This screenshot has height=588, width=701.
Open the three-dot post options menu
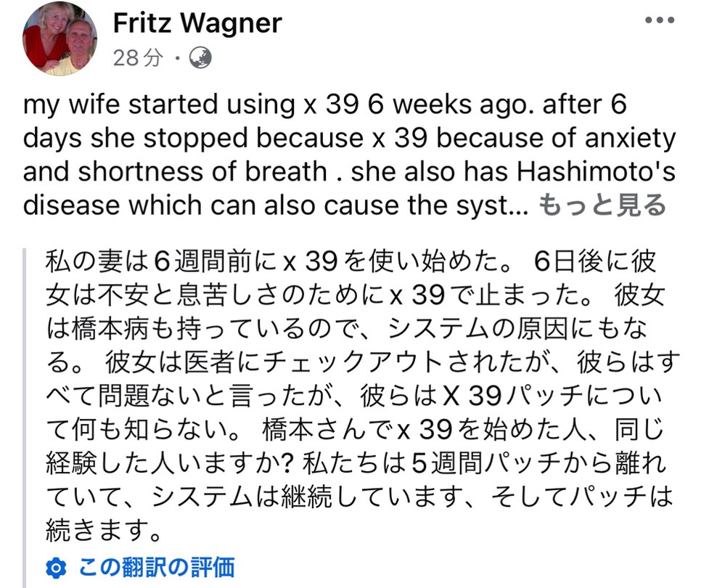tap(659, 20)
